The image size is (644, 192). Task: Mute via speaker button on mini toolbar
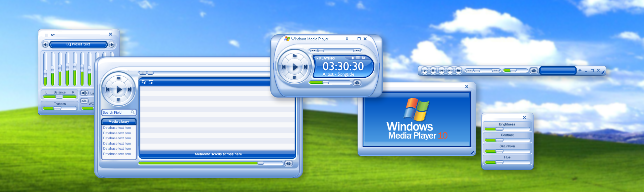click(534, 71)
